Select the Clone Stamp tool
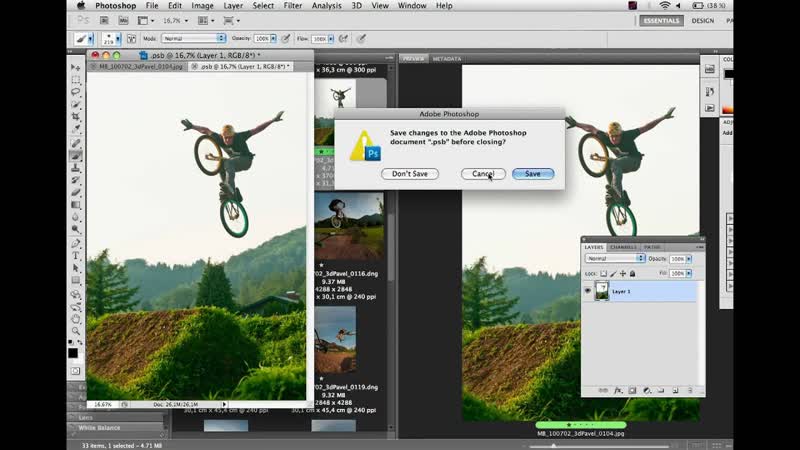 76,168
